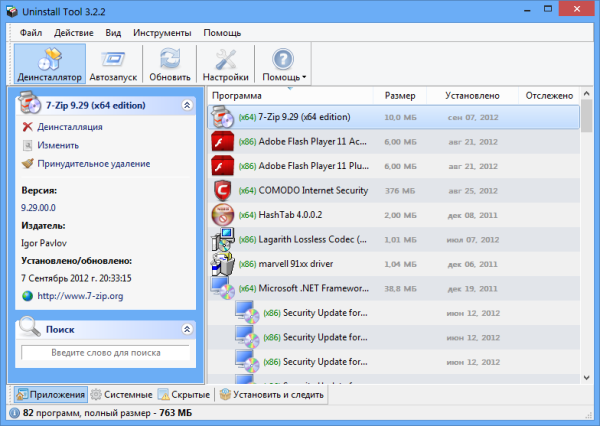Open the Автозапуск toolbar section
Screen dimensions: 600x426
tap(113, 64)
